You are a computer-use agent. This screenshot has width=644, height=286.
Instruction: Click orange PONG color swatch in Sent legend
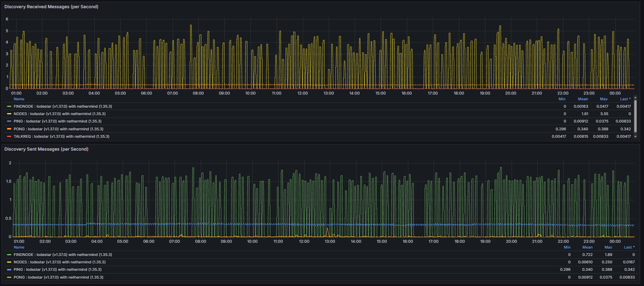click(9, 277)
